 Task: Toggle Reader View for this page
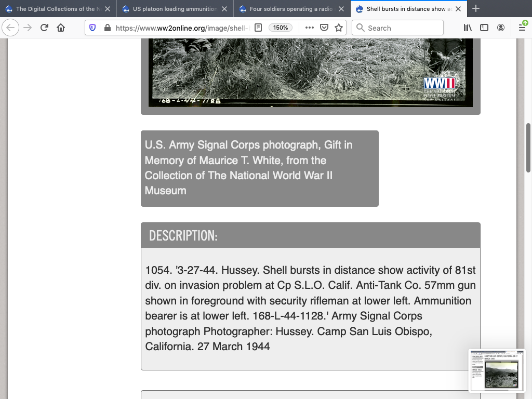pos(258,28)
